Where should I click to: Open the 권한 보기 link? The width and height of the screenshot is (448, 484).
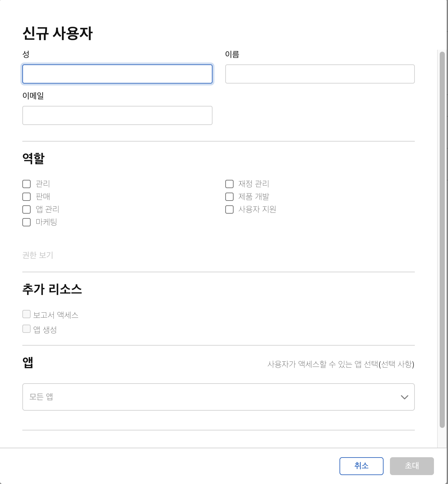[38, 255]
